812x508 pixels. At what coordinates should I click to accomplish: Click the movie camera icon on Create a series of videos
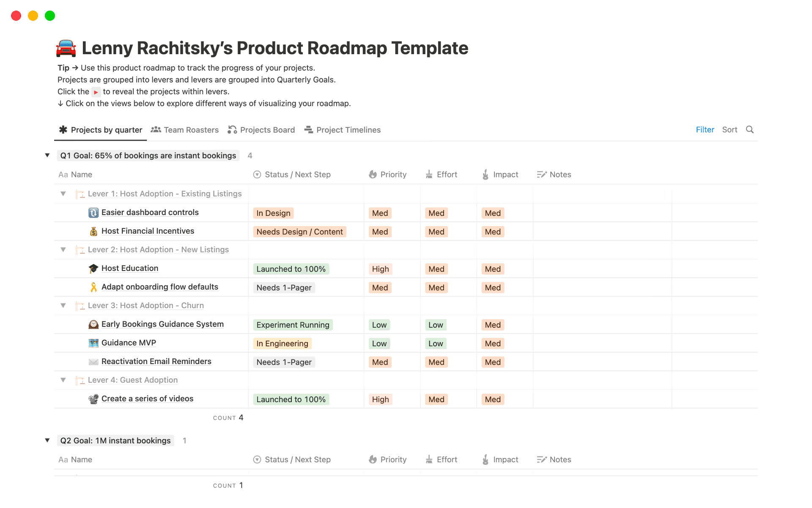[93, 398]
